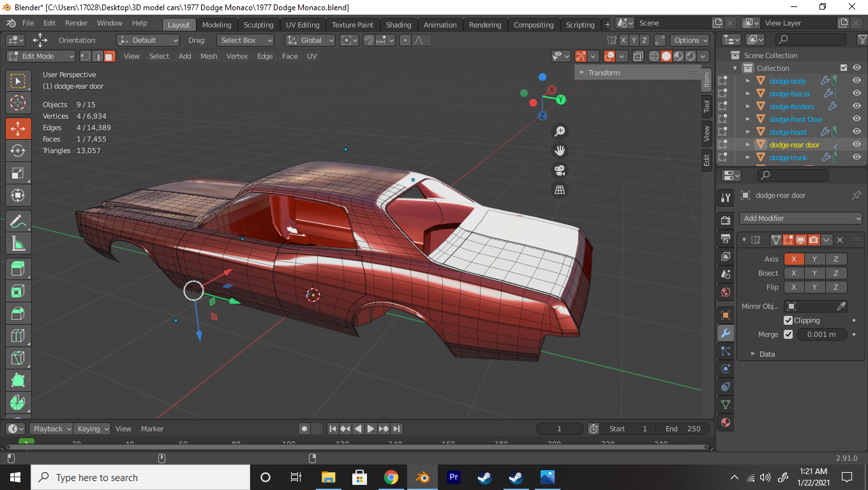This screenshot has width=868, height=490.
Task: Activate the Move tool
Action: (18, 128)
